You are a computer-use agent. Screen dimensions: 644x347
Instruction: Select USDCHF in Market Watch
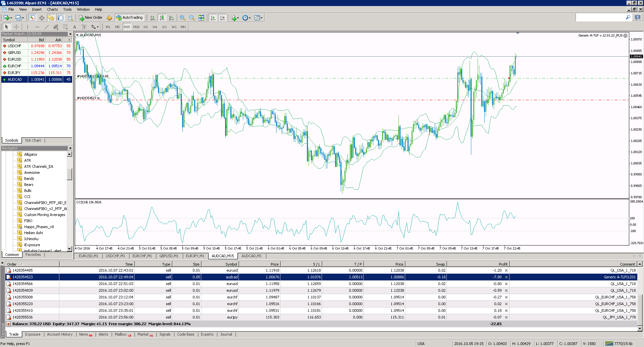(x=37, y=46)
